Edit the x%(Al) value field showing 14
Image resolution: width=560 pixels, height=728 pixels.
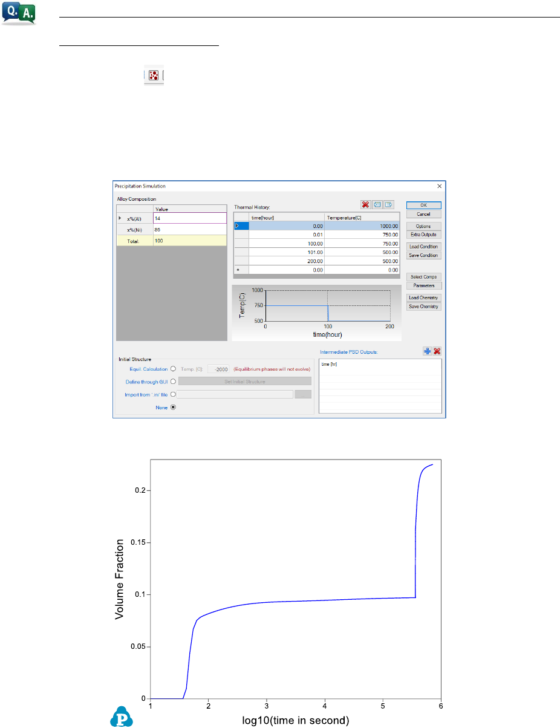click(189, 218)
